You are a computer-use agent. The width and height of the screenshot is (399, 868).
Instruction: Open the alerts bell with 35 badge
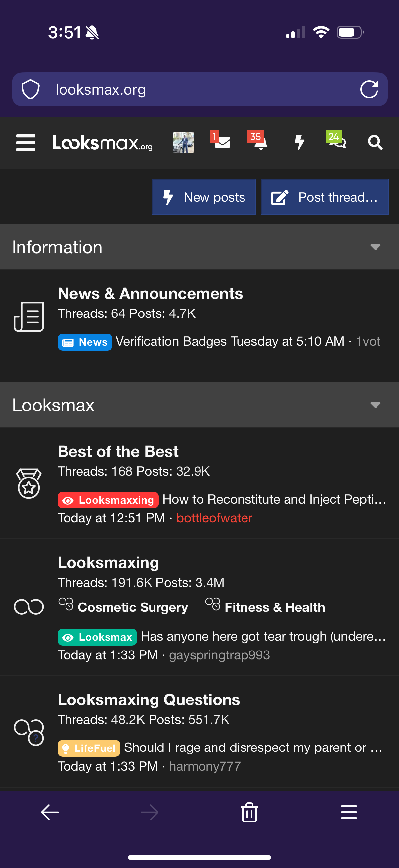[259, 140]
